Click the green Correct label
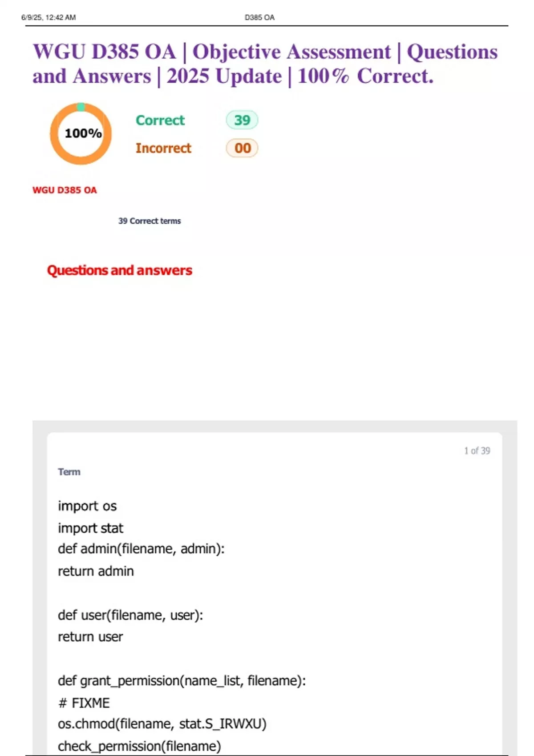 [160, 121]
